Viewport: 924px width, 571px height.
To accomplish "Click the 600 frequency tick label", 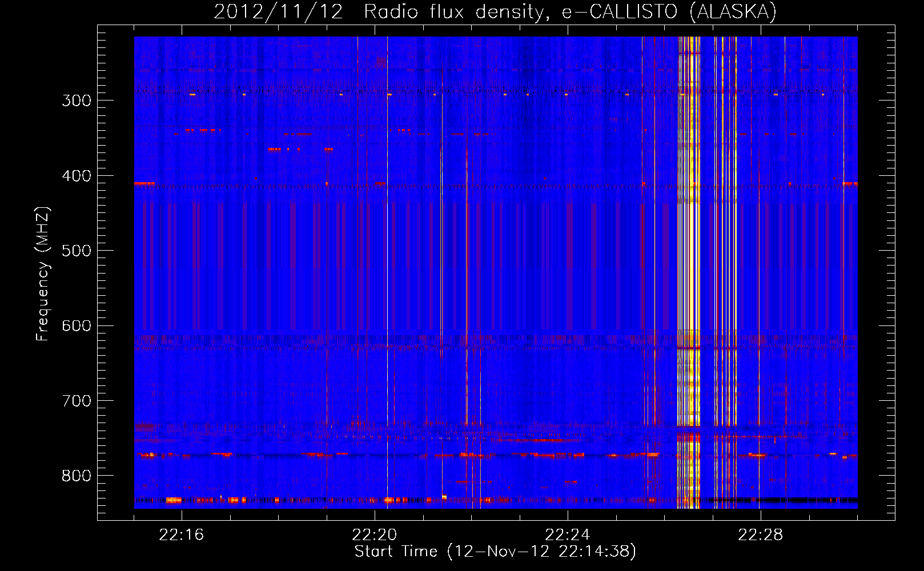I will pyautogui.click(x=77, y=326).
